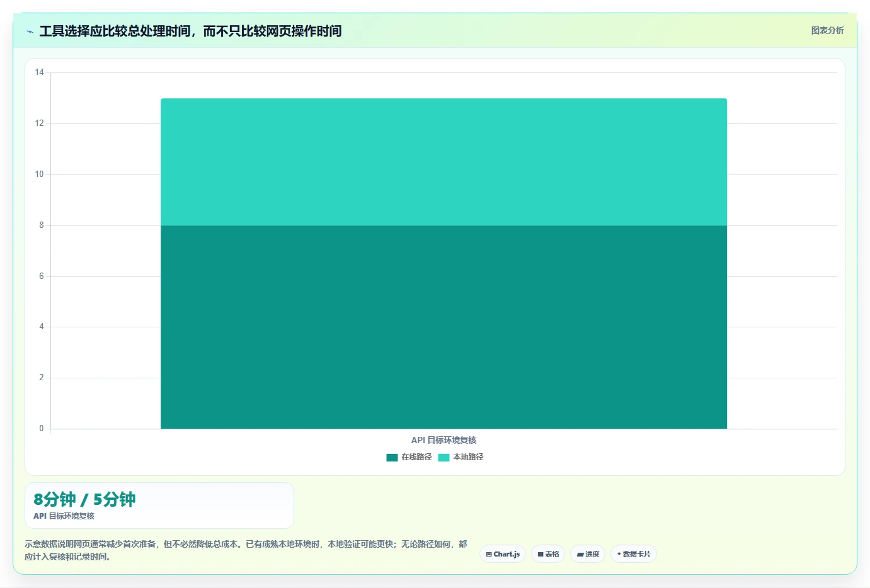Image resolution: width=870 pixels, height=588 pixels.
Task: Click the dark teal 在线路径 bar segment
Action: pos(444,327)
